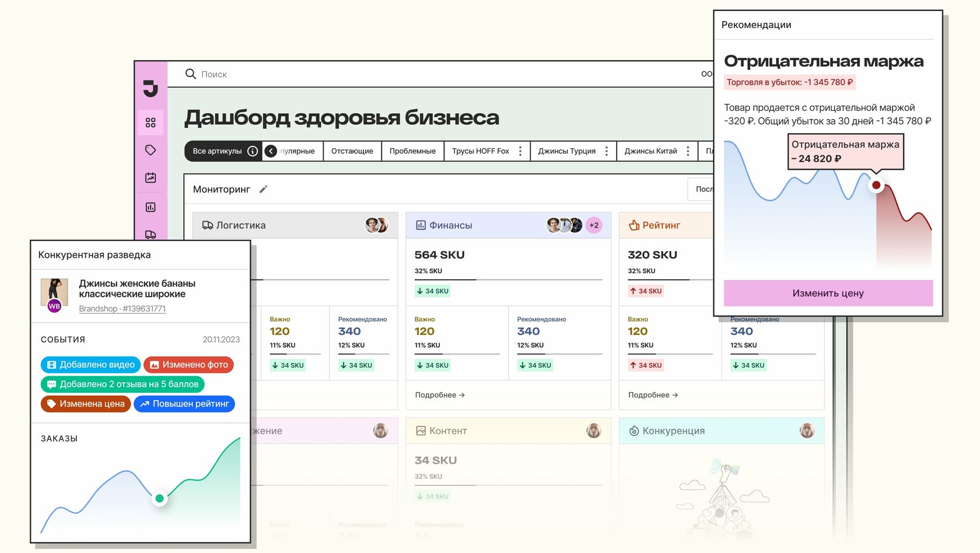The image size is (980, 553).
Task: Click the Отрицательная маржа chart tooltip
Action: 845,152
